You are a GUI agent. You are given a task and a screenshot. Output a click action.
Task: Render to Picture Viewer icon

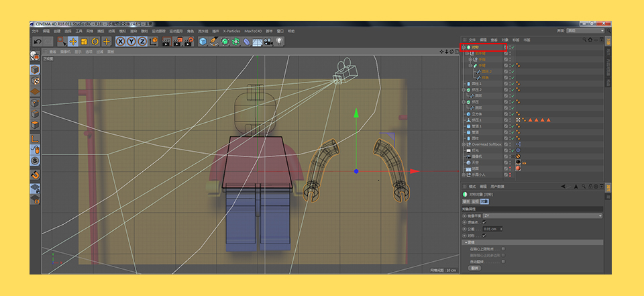click(x=177, y=42)
